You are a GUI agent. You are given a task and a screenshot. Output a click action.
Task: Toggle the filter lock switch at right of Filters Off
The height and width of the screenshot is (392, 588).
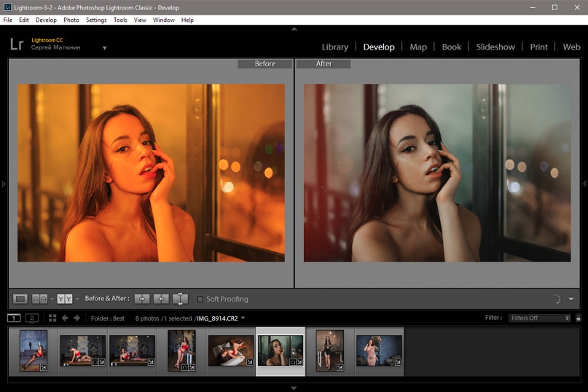578,318
